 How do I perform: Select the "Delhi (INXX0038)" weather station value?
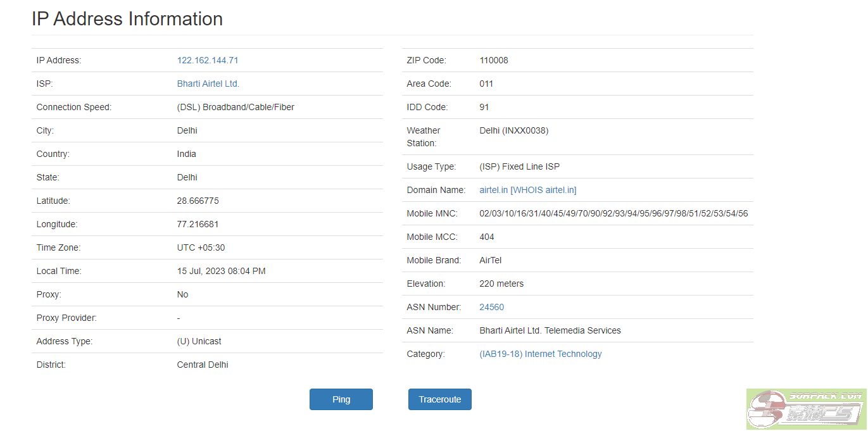click(514, 130)
